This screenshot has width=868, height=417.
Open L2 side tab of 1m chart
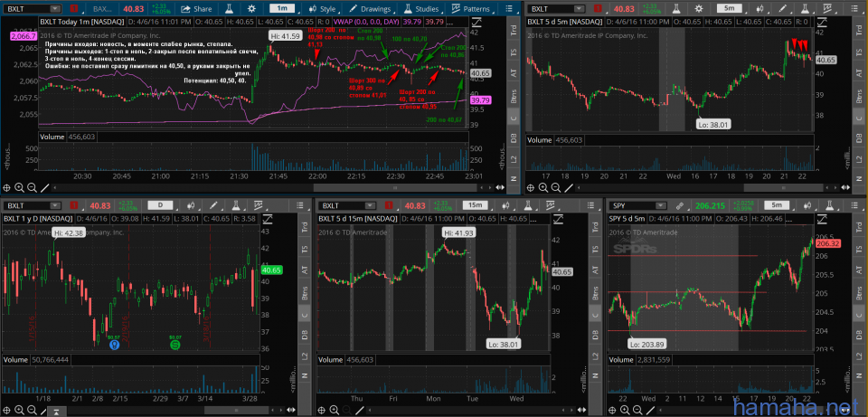514,159
